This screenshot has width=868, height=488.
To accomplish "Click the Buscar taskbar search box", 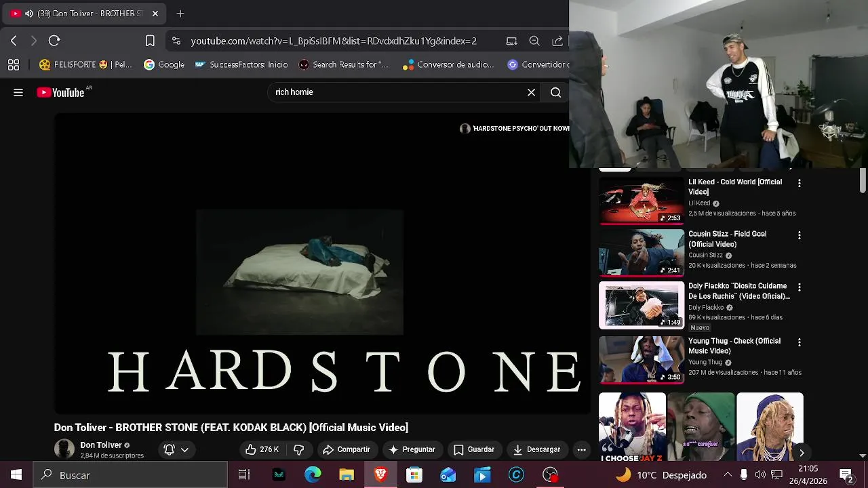I will [130, 475].
